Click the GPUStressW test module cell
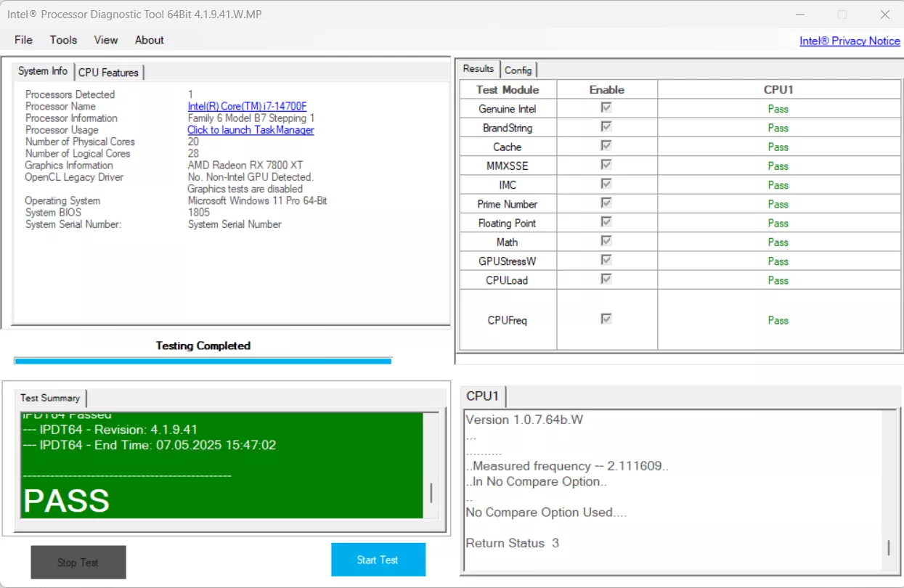This screenshot has height=588, width=904. pos(508,261)
